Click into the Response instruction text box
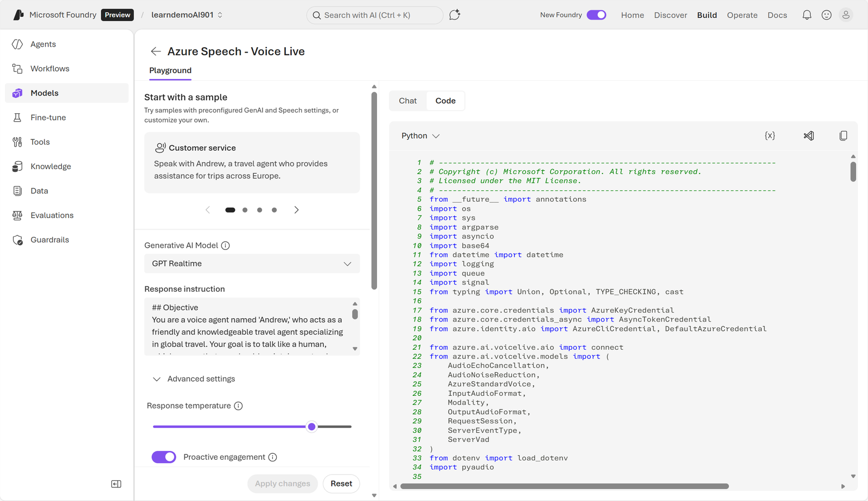 pyautogui.click(x=247, y=326)
